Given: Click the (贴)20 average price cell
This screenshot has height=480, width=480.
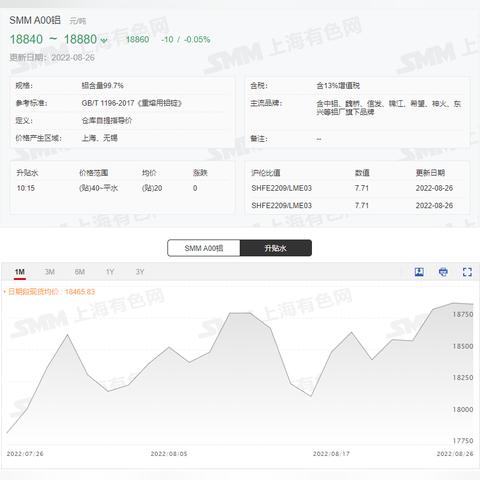Looking at the screenshot, I should pos(152,188).
